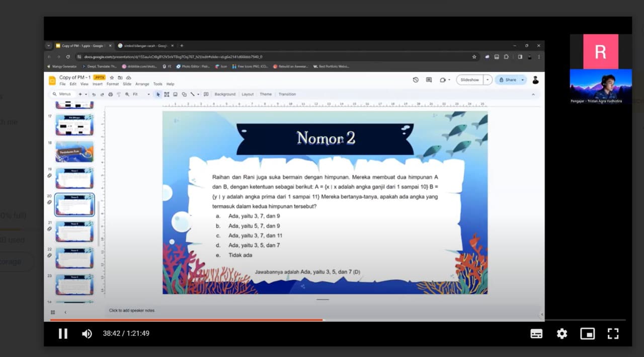Select slide 22 thumbnail
This screenshot has height=357, width=644.
click(x=74, y=258)
